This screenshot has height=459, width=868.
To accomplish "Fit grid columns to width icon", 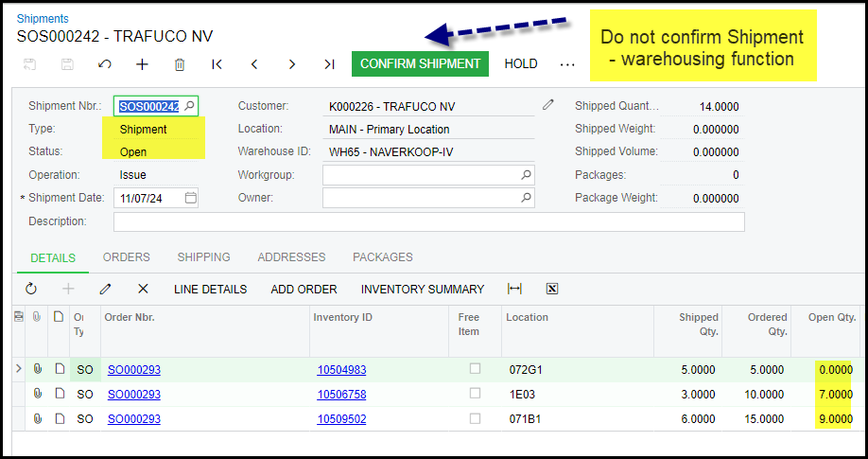I will pos(514,289).
